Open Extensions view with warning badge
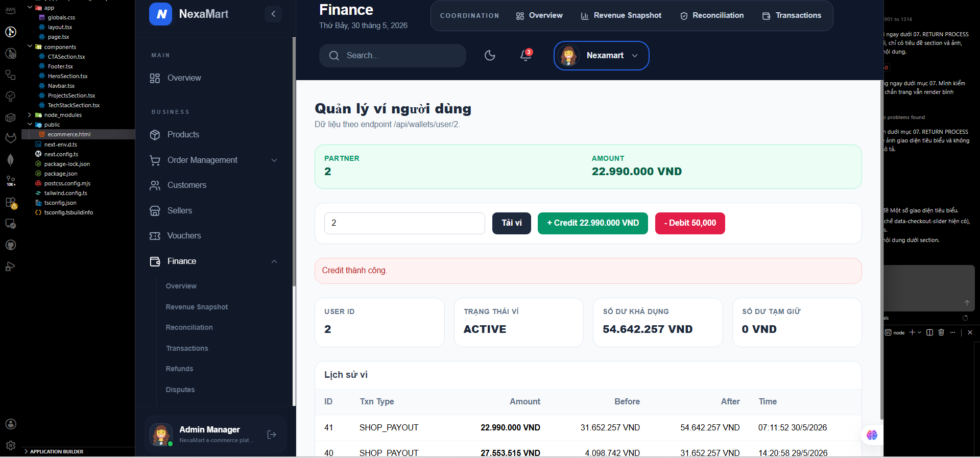 click(x=11, y=203)
